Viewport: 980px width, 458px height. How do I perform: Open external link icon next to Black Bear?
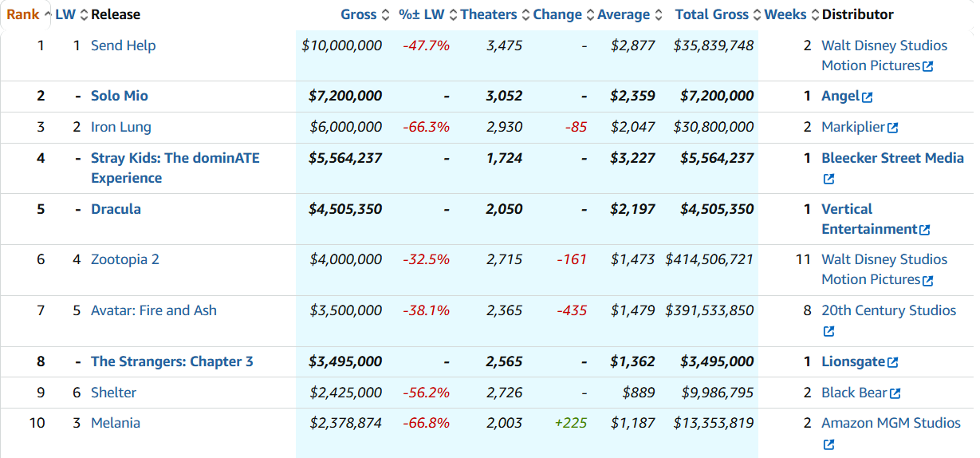(x=895, y=394)
